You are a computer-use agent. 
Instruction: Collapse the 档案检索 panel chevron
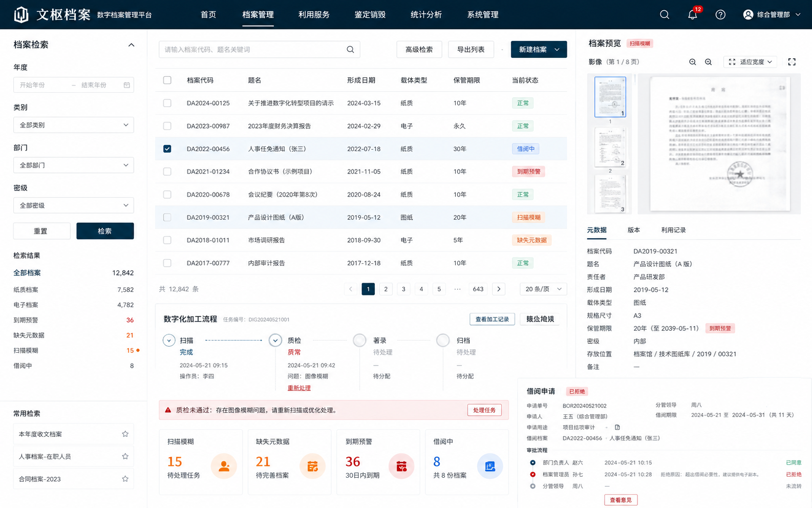[x=131, y=45]
